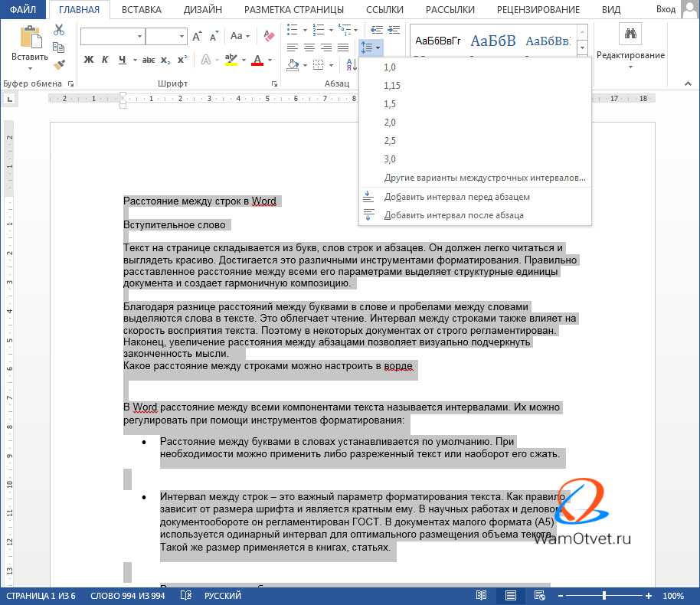Adjust the zoom slider handle
The width and height of the screenshot is (700, 605).
(x=604, y=595)
